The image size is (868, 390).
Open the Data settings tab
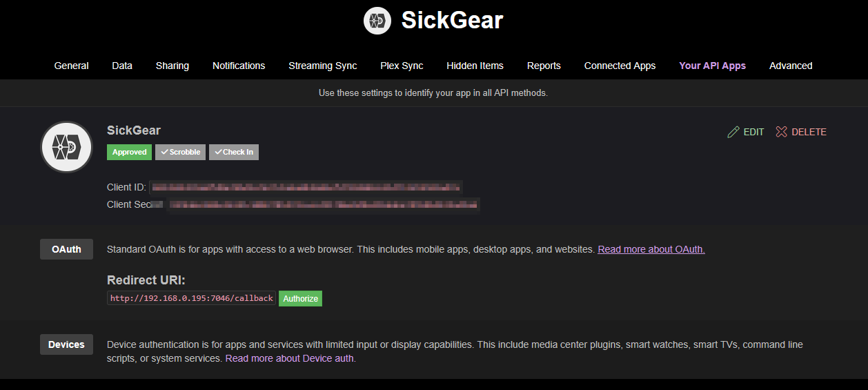[x=122, y=66]
